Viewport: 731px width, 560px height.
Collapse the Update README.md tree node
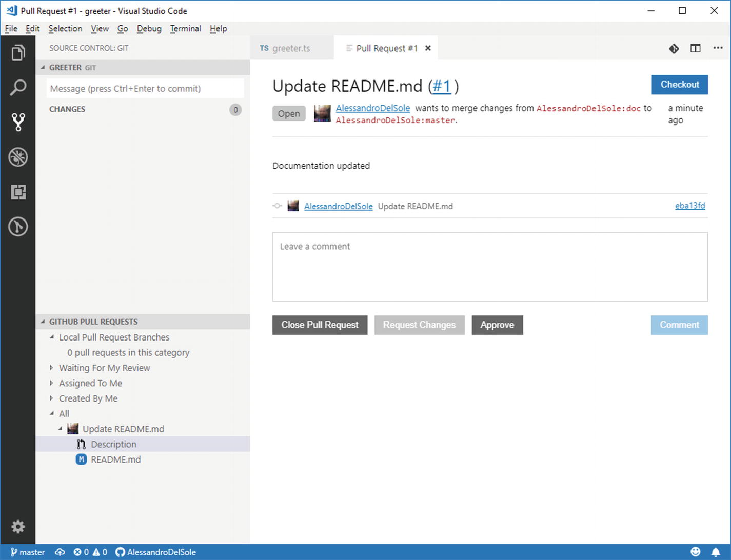[x=61, y=429]
